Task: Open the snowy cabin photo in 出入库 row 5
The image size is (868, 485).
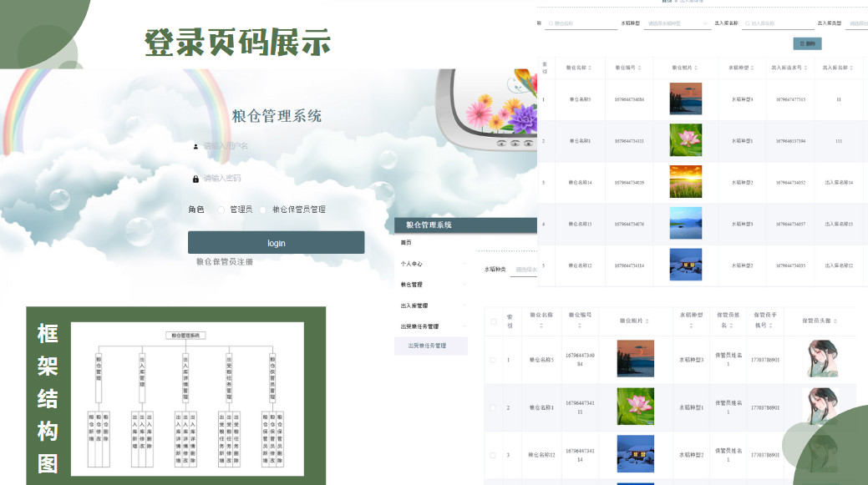Action: point(685,265)
